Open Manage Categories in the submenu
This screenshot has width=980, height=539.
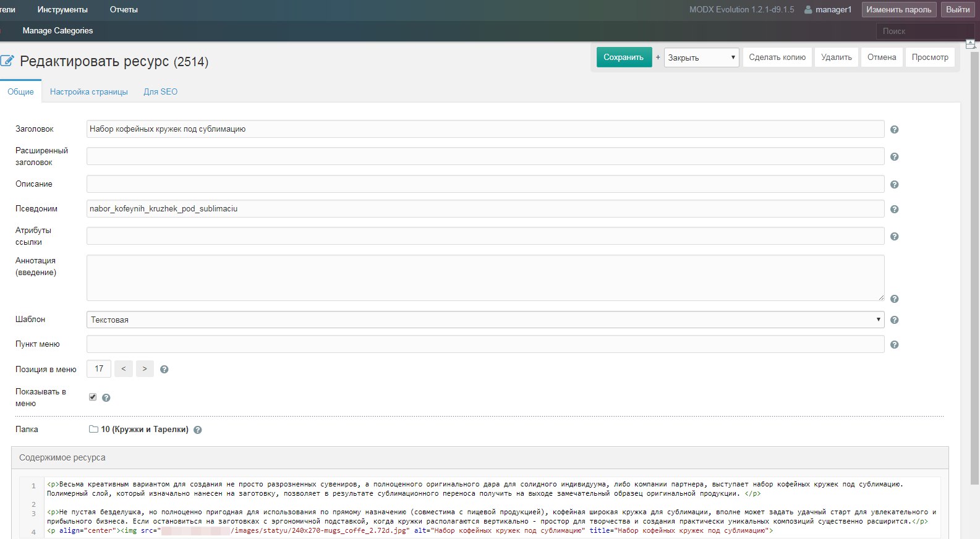(58, 31)
